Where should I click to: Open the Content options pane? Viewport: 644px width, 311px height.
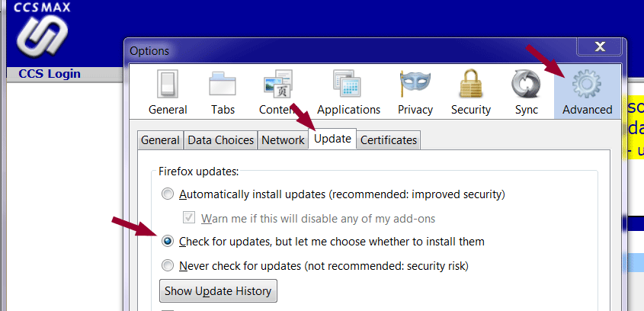point(277,92)
